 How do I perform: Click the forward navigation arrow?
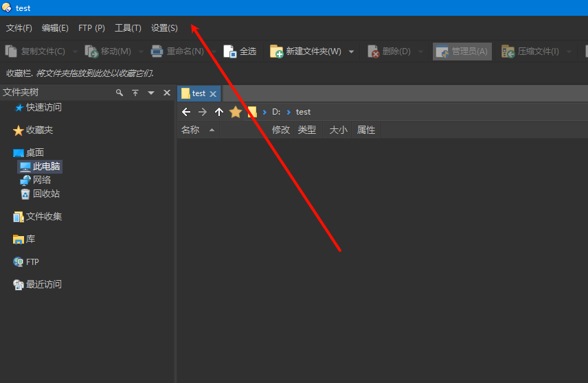[x=203, y=112]
